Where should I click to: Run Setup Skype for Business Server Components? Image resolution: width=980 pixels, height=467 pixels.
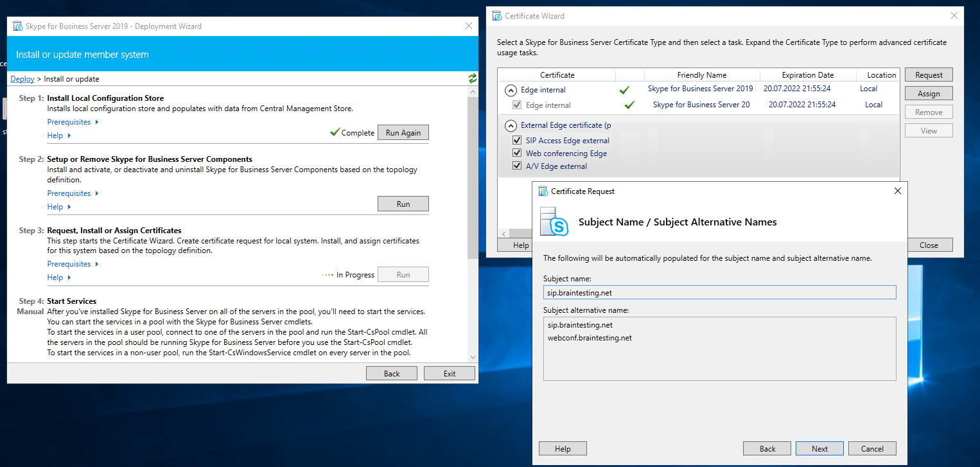[403, 204]
